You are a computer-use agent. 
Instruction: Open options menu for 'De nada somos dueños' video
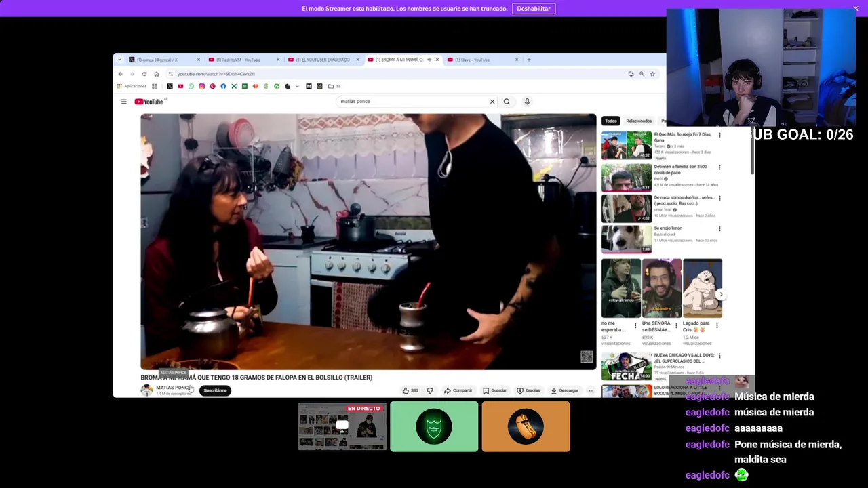tap(719, 198)
